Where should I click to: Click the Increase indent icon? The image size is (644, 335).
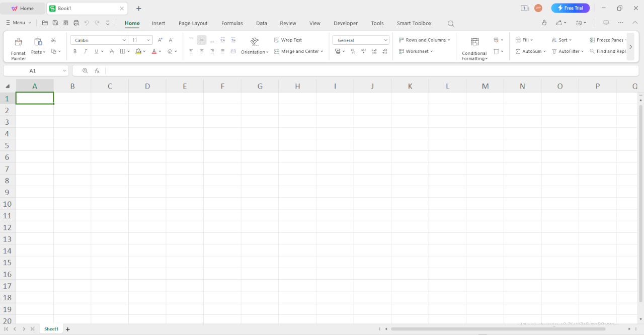(233, 40)
